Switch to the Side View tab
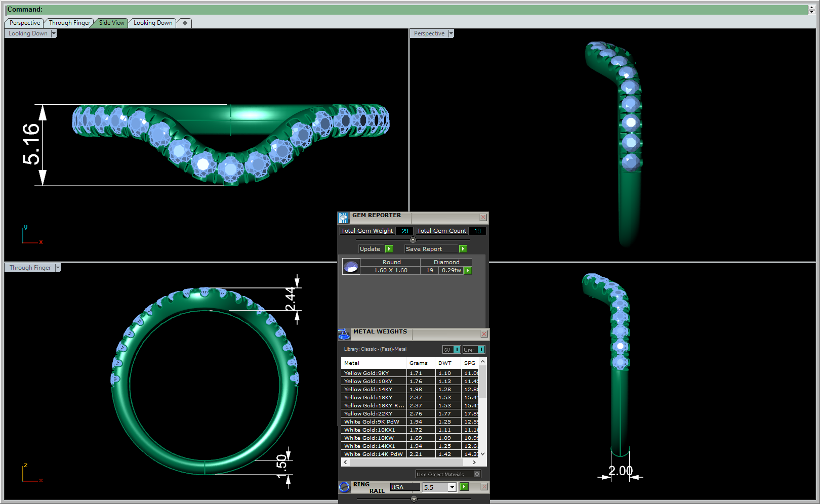Viewport: 820px width, 504px height. tap(111, 23)
